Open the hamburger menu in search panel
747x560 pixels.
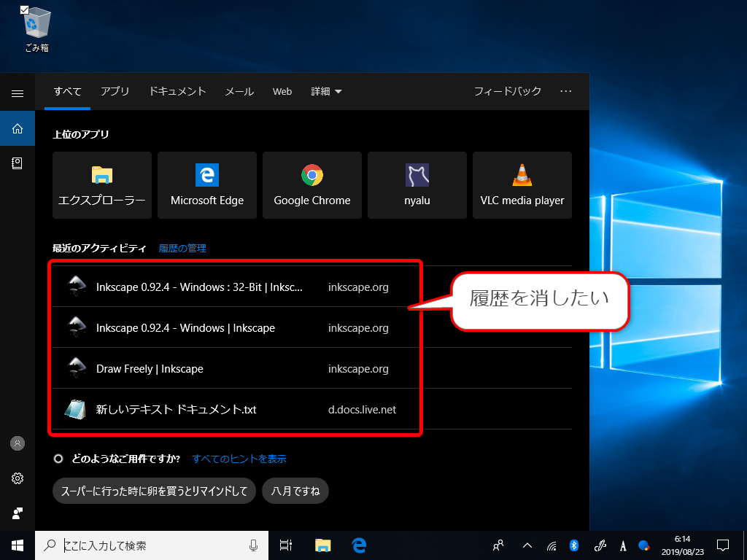(x=18, y=92)
